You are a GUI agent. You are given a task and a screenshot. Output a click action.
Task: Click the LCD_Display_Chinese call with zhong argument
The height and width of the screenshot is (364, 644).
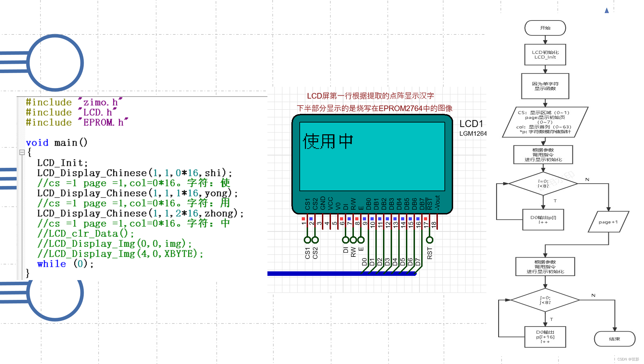coord(140,213)
